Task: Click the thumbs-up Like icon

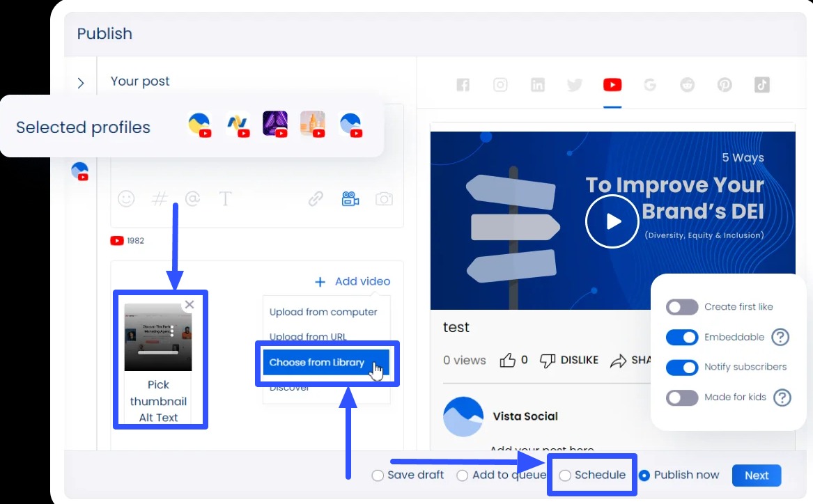Action: coord(509,360)
